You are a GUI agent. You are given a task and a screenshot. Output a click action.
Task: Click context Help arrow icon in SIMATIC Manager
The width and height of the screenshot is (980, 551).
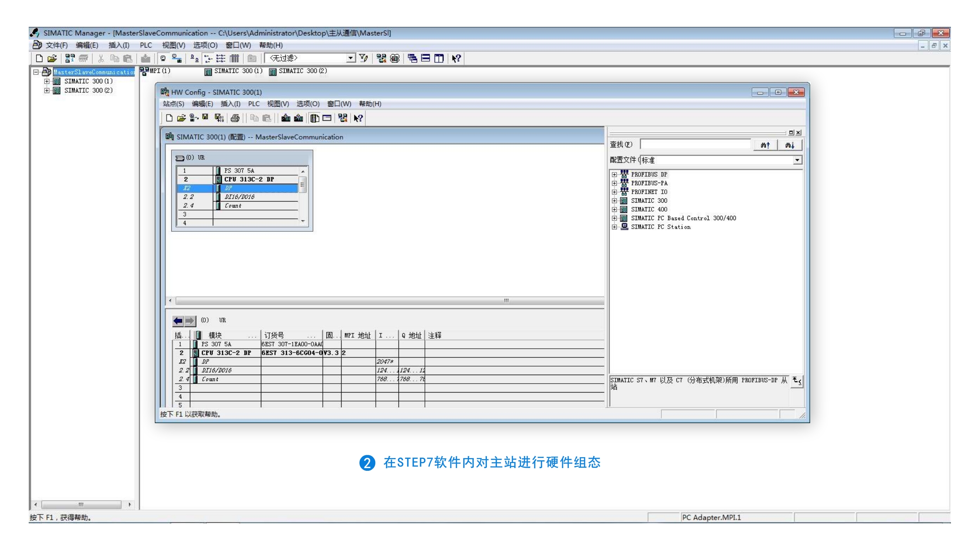tap(456, 59)
